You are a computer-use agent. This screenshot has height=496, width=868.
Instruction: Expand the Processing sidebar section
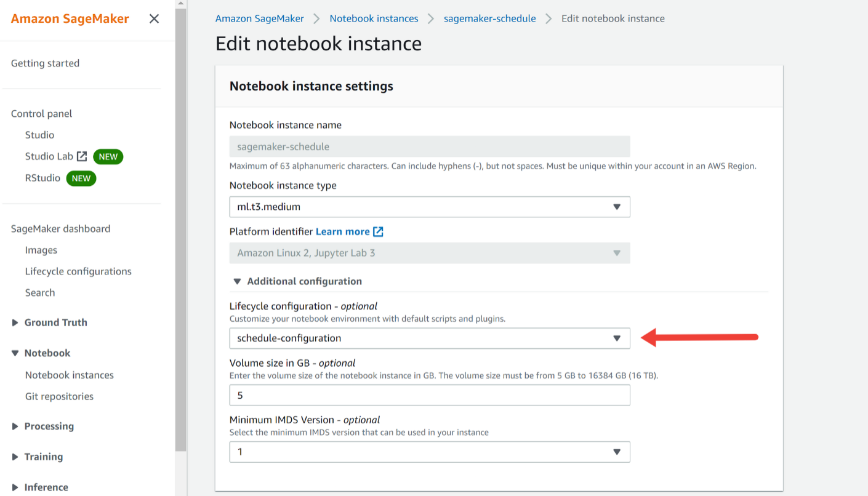15,426
